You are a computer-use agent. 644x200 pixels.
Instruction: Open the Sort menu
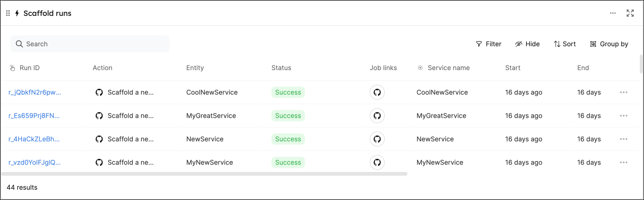[565, 44]
